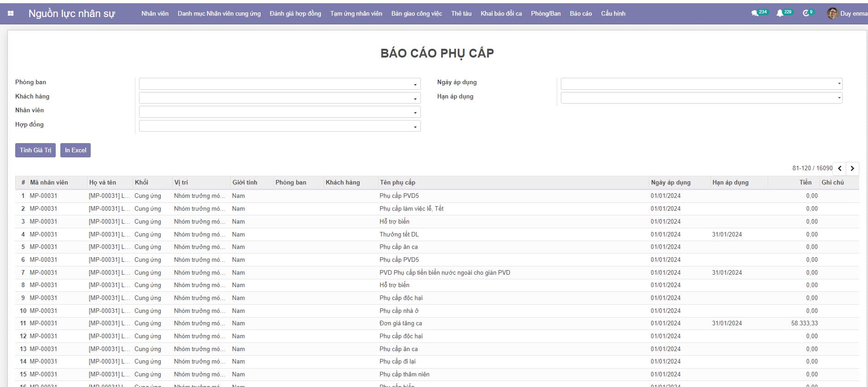The image size is (868, 387).
Task: Open the Báo cáo menu
Action: (x=581, y=13)
